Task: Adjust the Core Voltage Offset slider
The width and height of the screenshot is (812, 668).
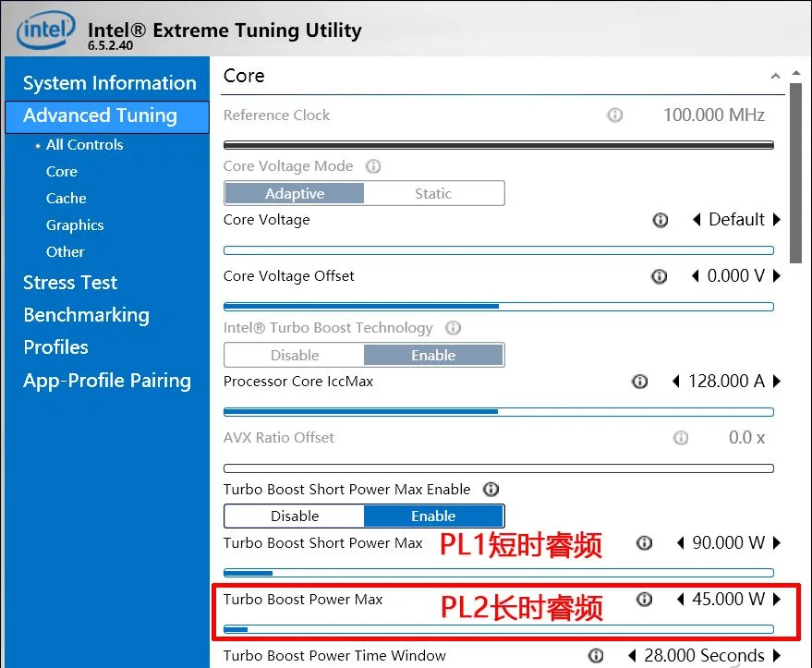Action: (499, 307)
